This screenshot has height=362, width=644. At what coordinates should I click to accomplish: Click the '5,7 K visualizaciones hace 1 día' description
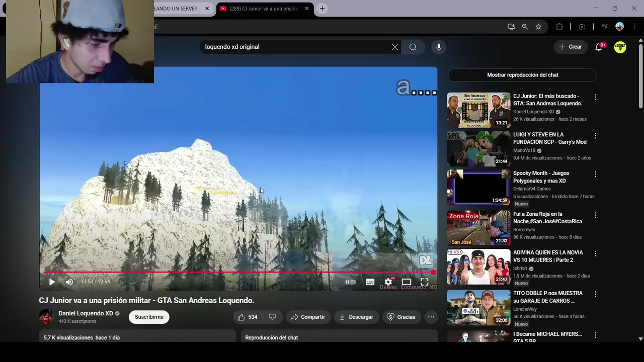click(82, 338)
